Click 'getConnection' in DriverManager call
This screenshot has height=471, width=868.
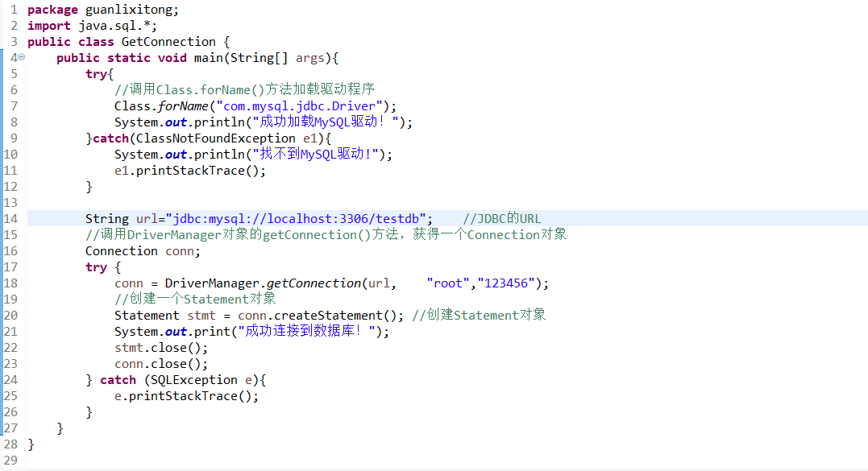[314, 283]
